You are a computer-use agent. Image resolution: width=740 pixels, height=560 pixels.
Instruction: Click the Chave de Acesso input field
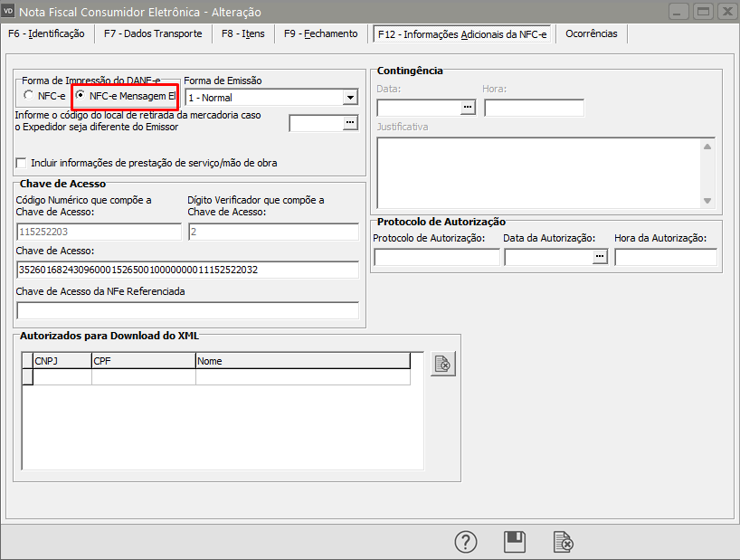[x=187, y=270]
